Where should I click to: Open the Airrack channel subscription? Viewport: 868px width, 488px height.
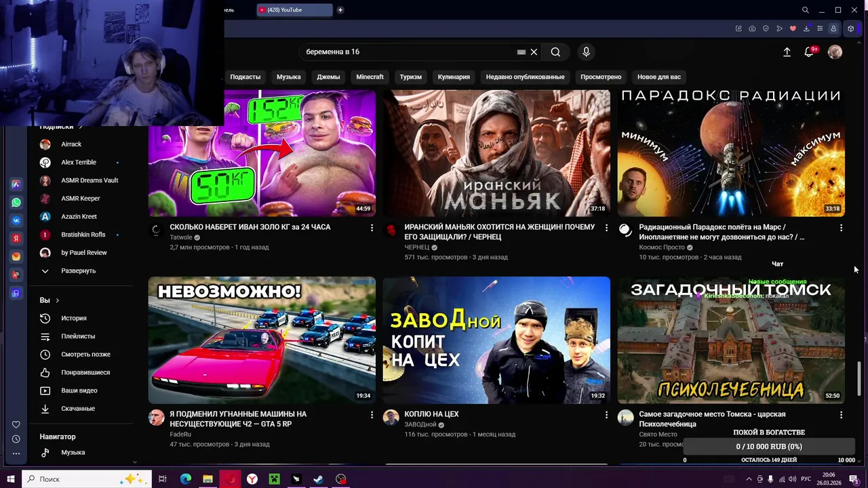tap(71, 144)
